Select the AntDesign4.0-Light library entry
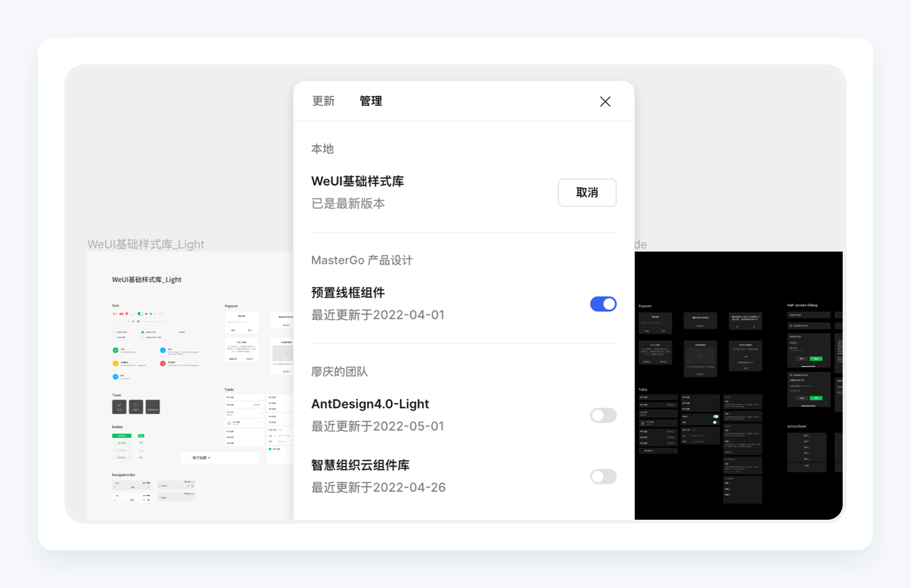Image resolution: width=911 pixels, height=588 pixels. click(370, 404)
